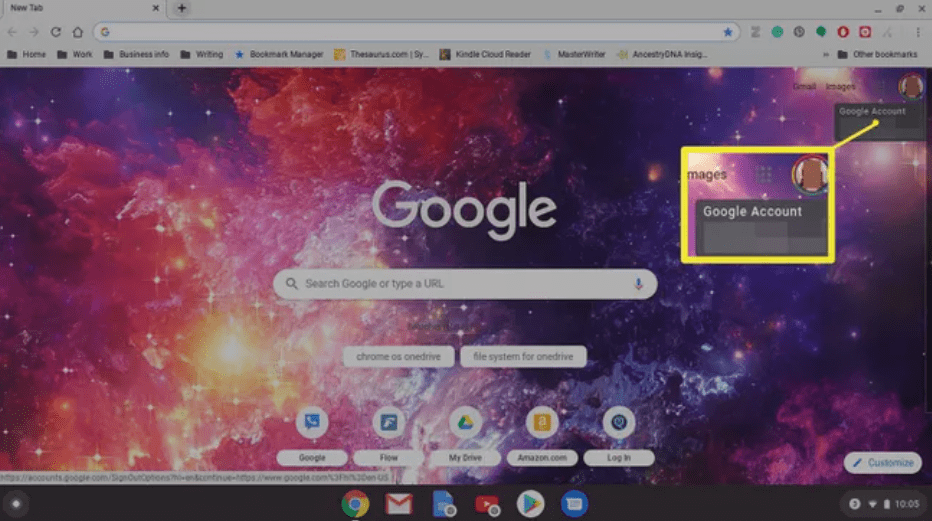The image size is (932, 521).
Task: Click the Search Google or type a URL box
Action: click(x=465, y=283)
